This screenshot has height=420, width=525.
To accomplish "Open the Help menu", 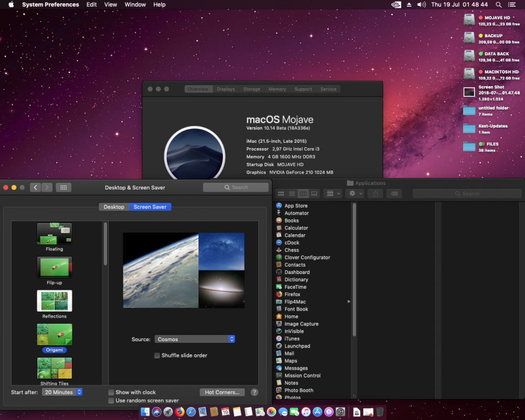I will click(160, 5).
